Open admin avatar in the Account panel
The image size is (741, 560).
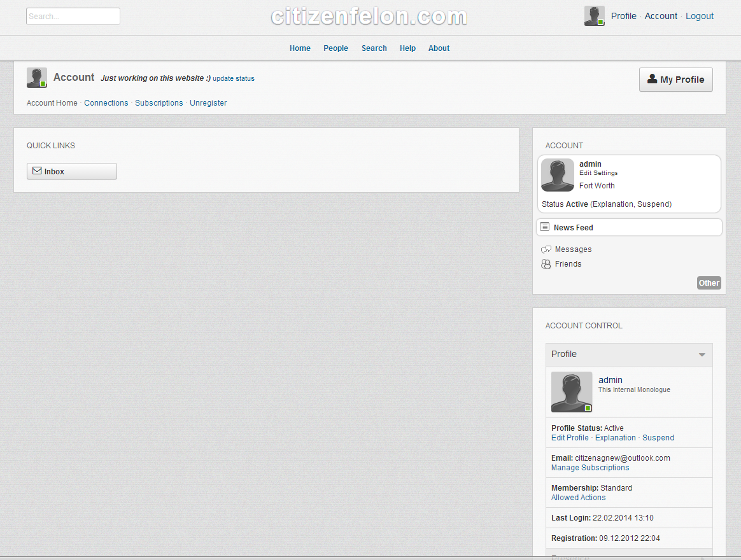point(558,175)
